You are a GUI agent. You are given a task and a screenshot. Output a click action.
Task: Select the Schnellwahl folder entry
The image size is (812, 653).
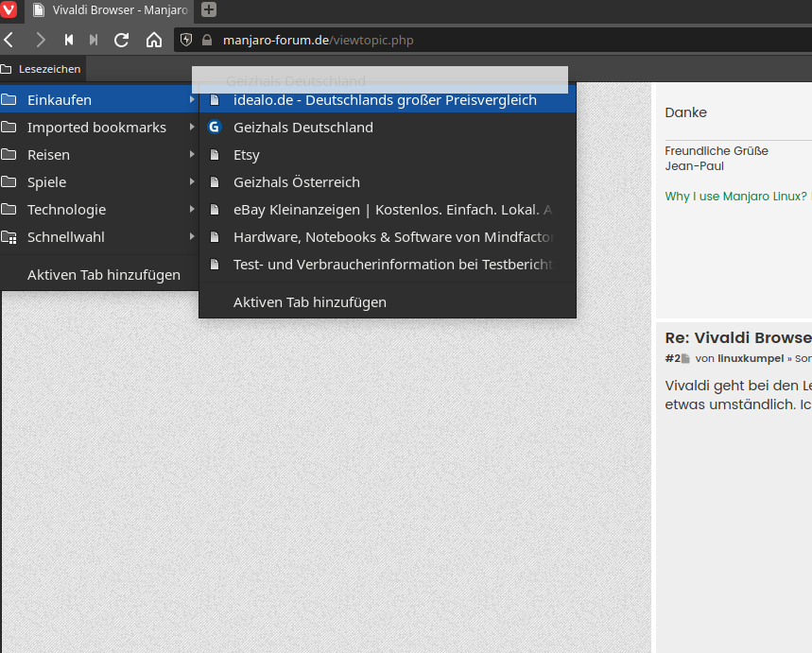(x=99, y=237)
